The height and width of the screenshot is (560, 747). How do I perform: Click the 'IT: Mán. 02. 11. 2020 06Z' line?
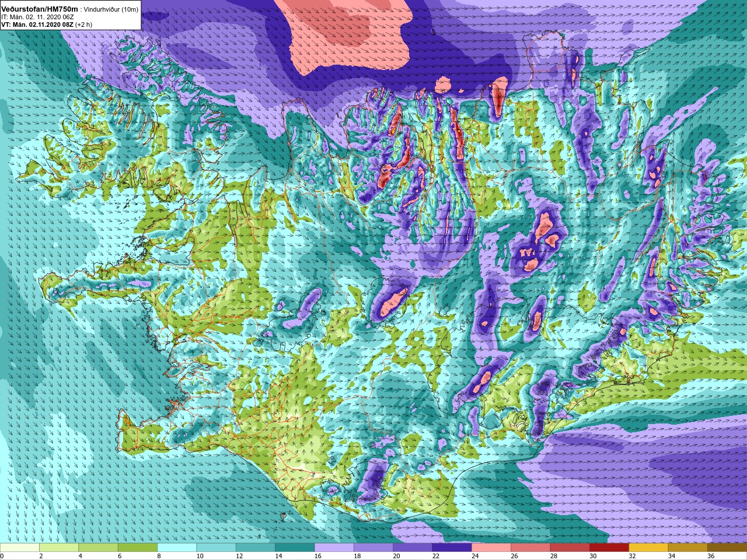(37, 17)
